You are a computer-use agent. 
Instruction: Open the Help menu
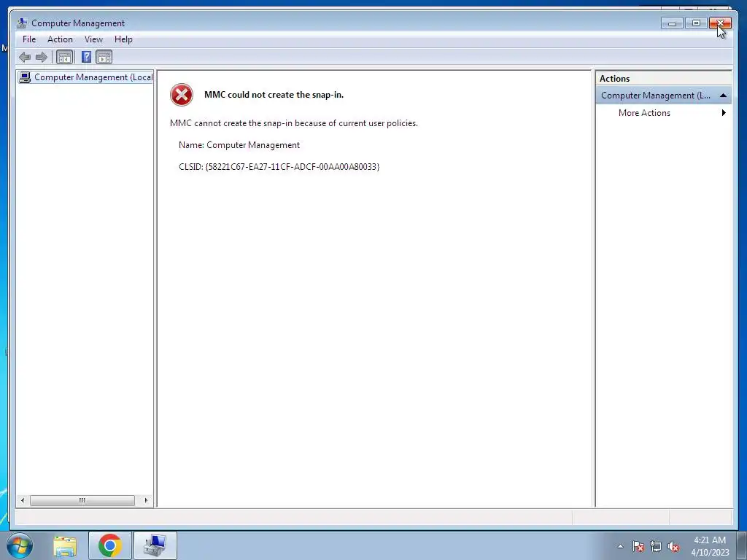click(123, 39)
